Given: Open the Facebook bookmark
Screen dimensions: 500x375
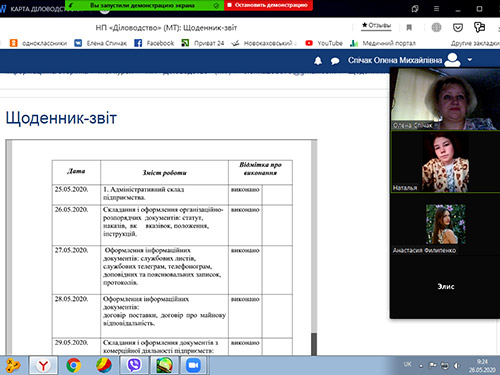Looking at the screenshot, I should pos(154,43).
